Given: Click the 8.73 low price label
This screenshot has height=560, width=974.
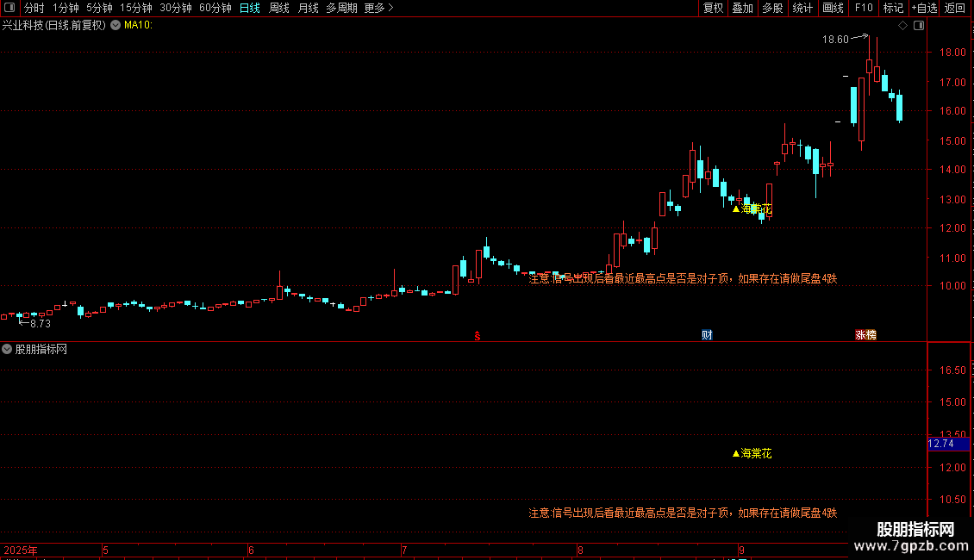Looking at the screenshot, I should (41, 323).
